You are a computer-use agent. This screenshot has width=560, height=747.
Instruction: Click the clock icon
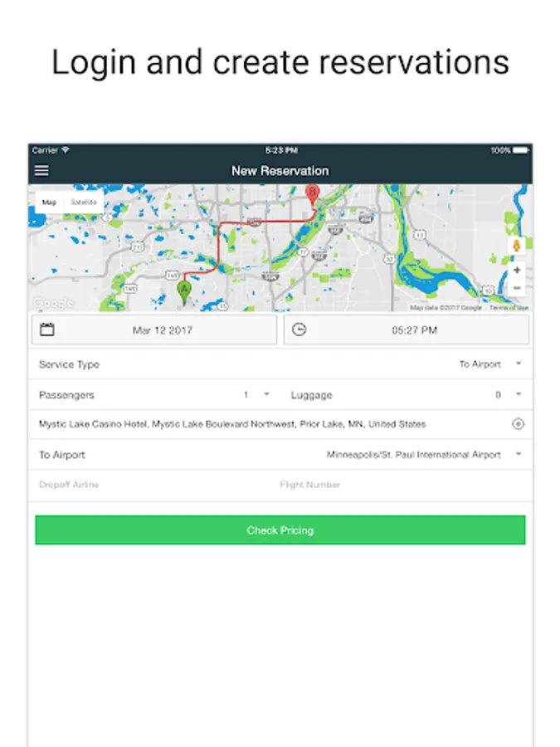point(299,330)
